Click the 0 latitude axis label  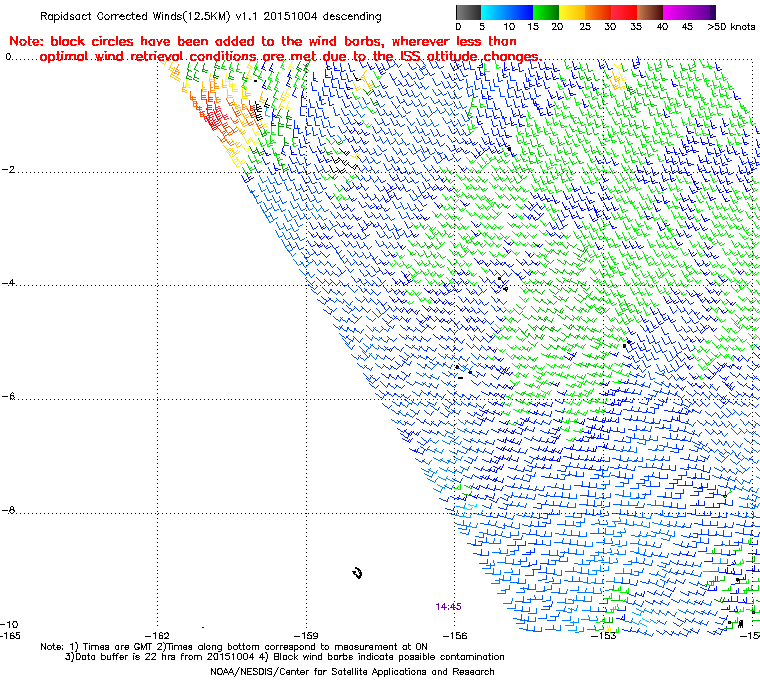8,57
